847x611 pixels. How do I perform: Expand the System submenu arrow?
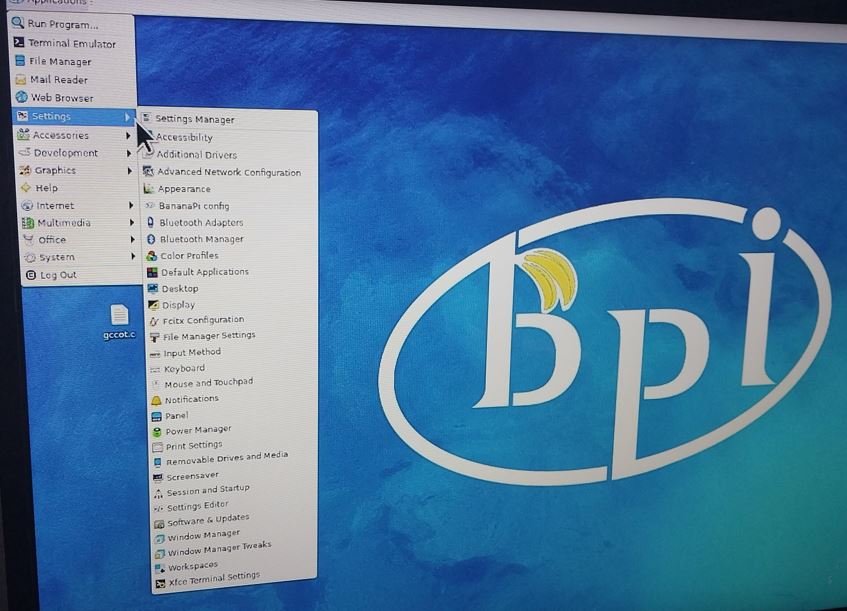pyautogui.click(x=133, y=256)
